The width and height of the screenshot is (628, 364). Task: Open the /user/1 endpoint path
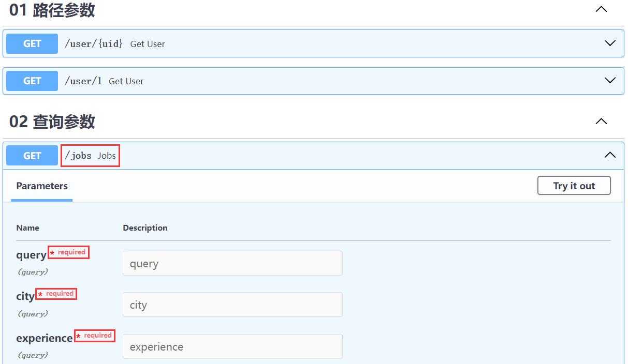(83, 81)
